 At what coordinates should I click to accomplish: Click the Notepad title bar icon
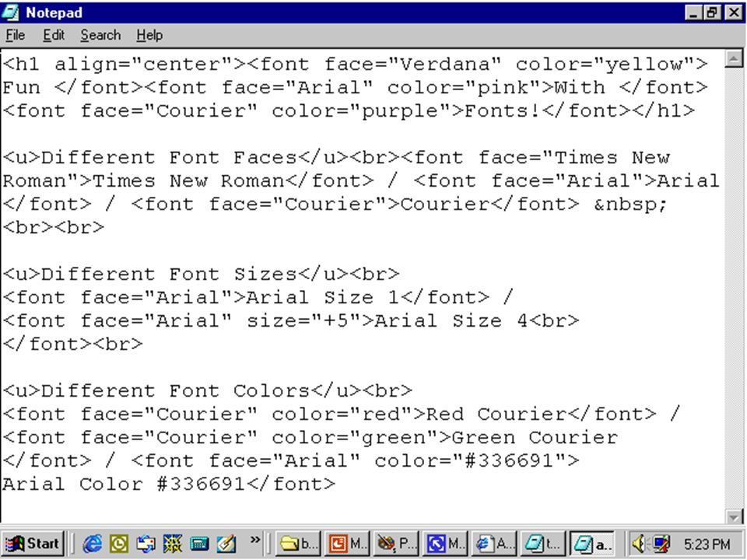pyautogui.click(x=10, y=12)
